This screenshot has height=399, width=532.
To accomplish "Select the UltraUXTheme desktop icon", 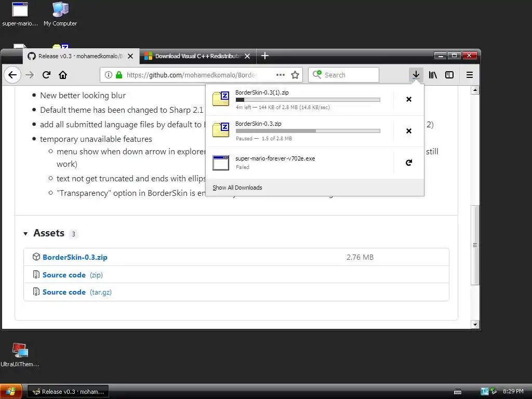I will click(x=20, y=355).
